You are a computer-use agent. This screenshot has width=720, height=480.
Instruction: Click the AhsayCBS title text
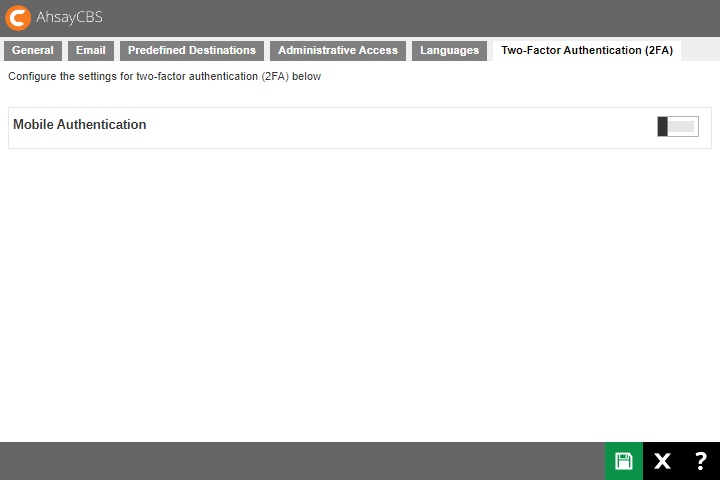point(70,17)
